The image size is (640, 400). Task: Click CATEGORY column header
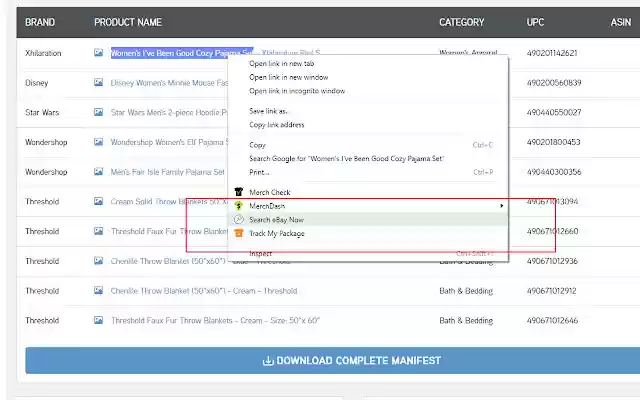tap(462, 22)
